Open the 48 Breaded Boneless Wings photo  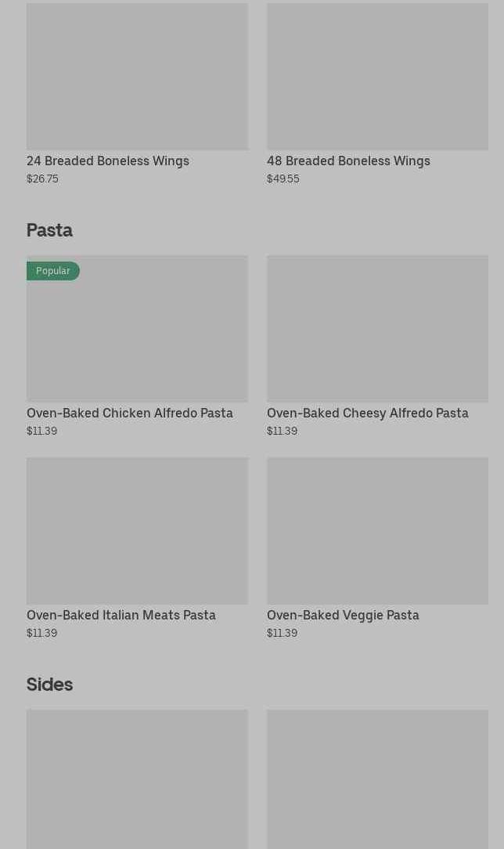pyautogui.click(x=377, y=76)
